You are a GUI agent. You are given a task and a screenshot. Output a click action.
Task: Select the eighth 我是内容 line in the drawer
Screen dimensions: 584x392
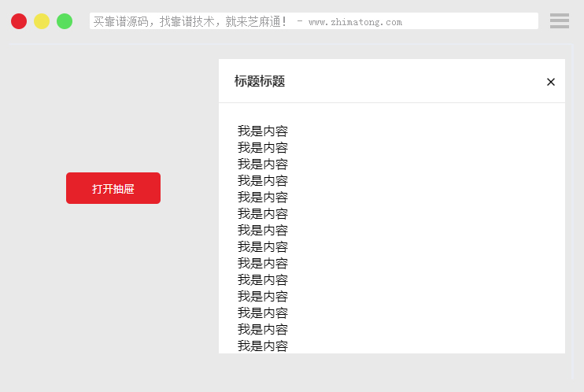[263, 246]
